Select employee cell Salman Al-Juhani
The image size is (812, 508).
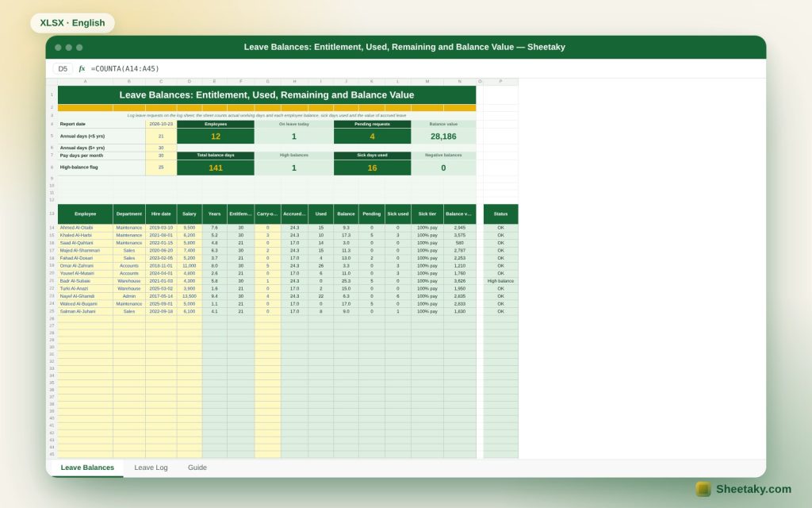click(85, 311)
